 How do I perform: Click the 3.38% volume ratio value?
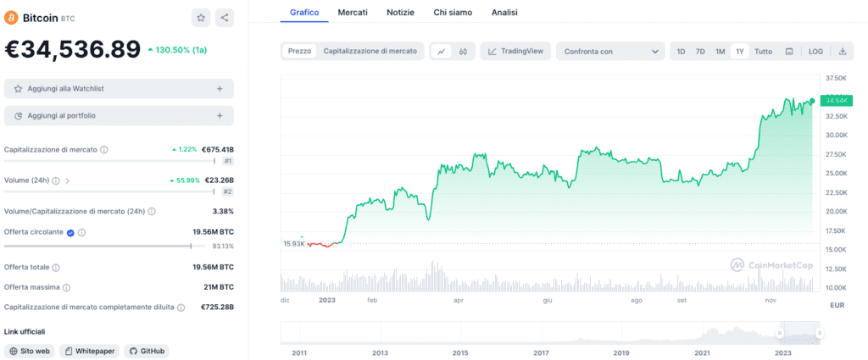(x=224, y=211)
